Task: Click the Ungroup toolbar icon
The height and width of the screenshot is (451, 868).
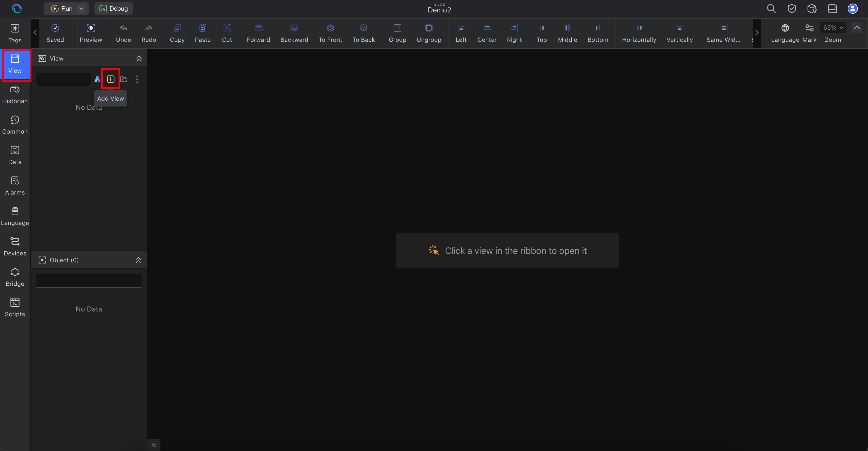Action: pyautogui.click(x=429, y=28)
